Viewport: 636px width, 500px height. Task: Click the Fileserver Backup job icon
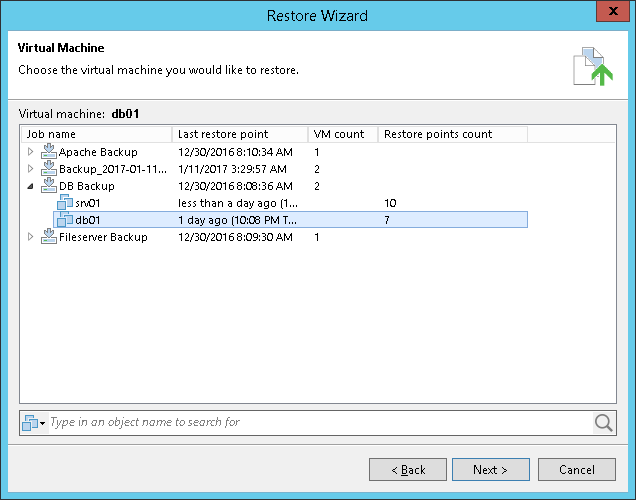pos(49,237)
